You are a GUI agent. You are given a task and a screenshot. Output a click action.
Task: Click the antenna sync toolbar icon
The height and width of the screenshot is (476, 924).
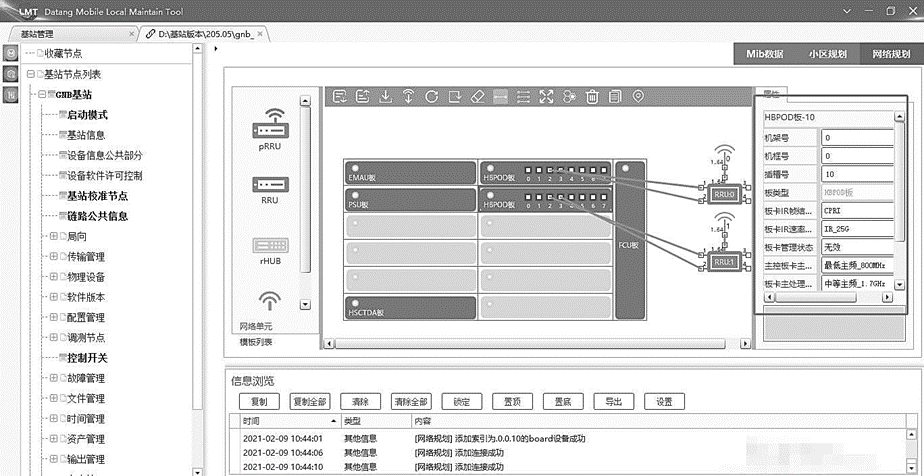tap(408, 97)
